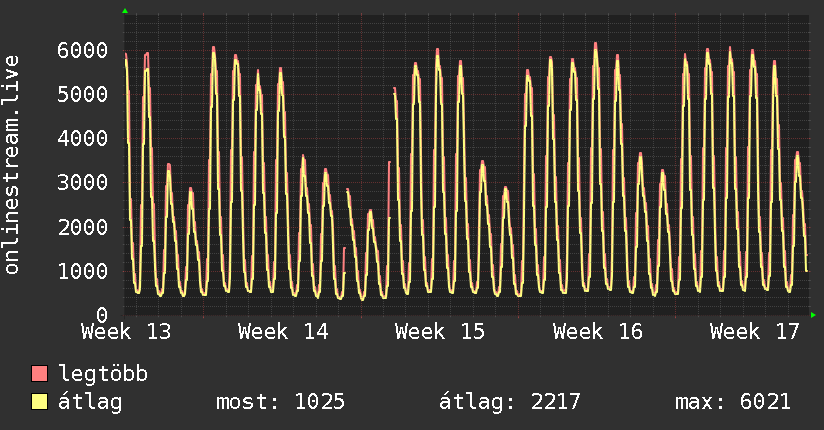Click the Week 13 axis label
824x430 pixels.
[x=126, y=332]
